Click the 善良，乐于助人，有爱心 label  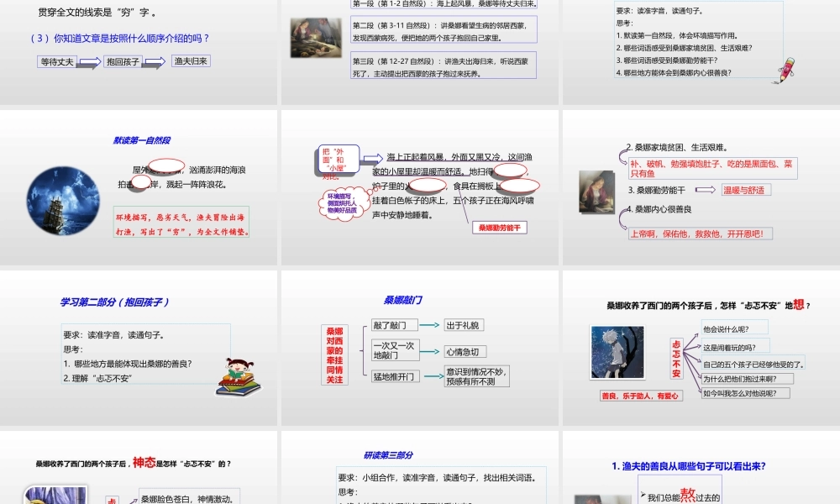click(x=643, y=396)
